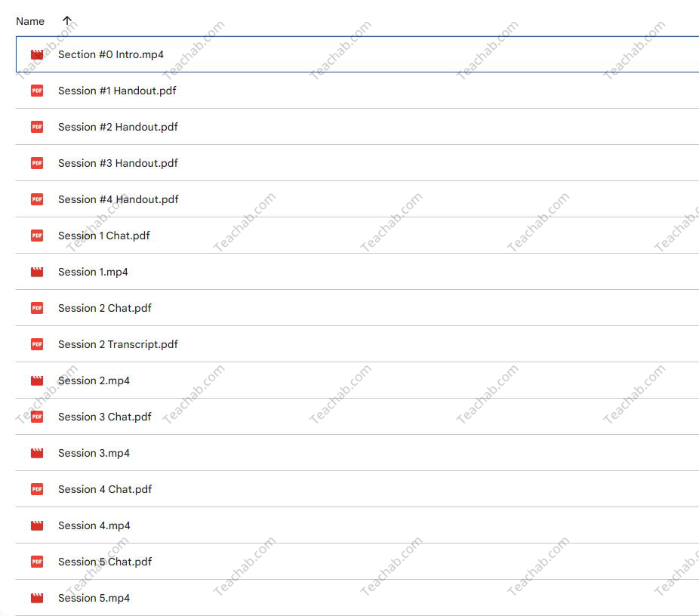The image size is (699, 616).
Task: Click the PDF icon for Session 2 Transcript.pdf
Action: [x=37, y=344]
